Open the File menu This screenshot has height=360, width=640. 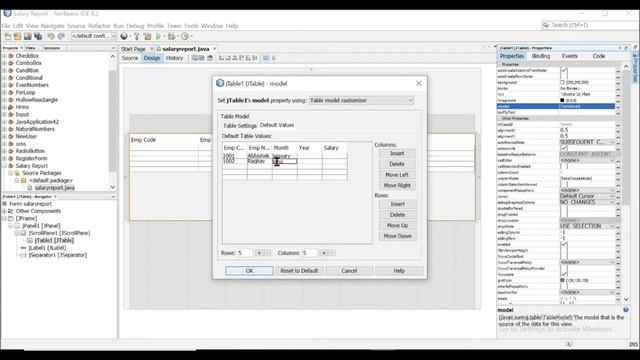(6, 26)
